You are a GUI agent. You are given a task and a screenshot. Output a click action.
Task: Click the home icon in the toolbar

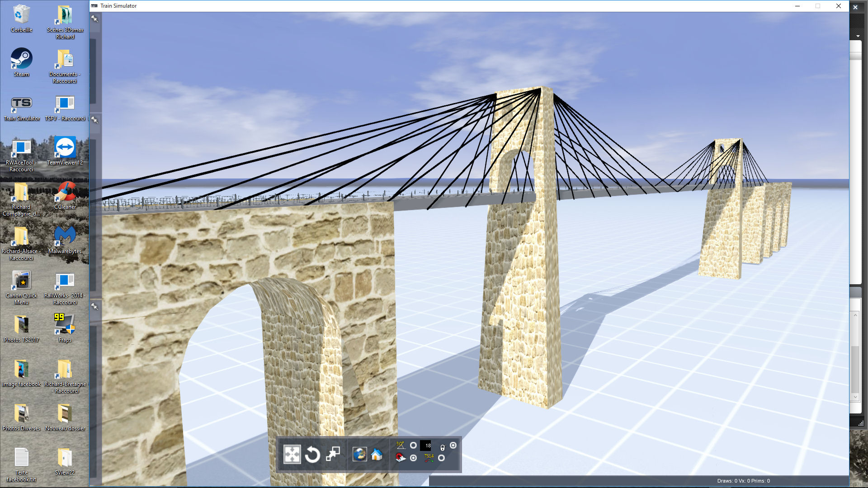pyautogui.click(x=377, y=454)
